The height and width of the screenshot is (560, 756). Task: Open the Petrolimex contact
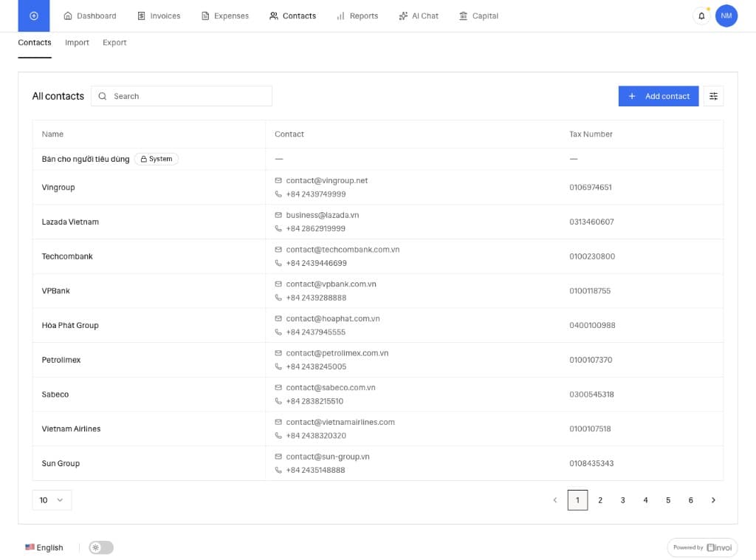click(x=378, y=360)
